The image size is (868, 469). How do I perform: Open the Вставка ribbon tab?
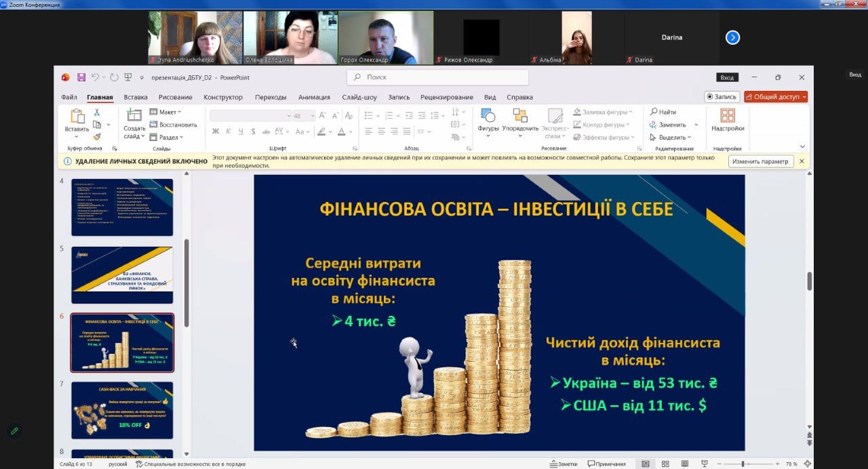click(x=136, y=97)
